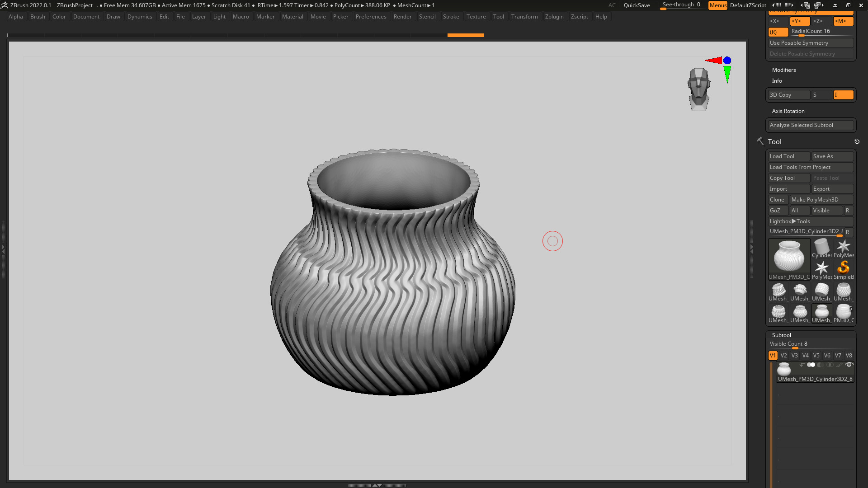Select the V2 visibility set button
The width and height of the screenshot is (868, 488).
click(x=784, y=356)
